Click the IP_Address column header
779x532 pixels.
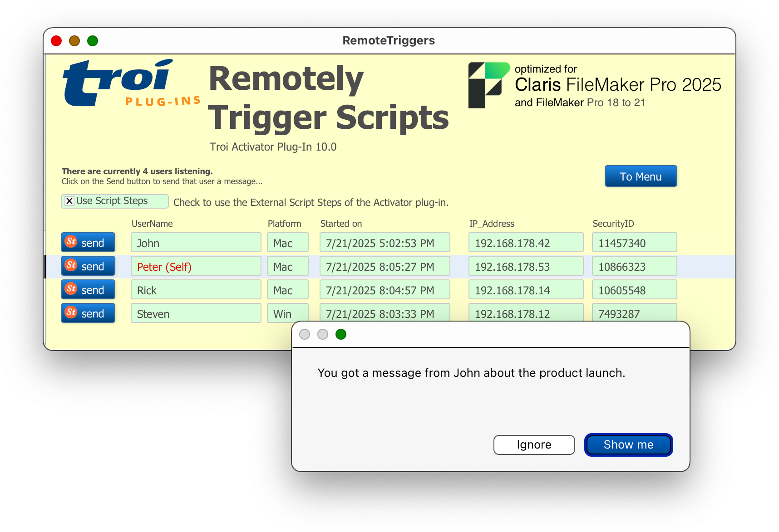click(492, 224)
